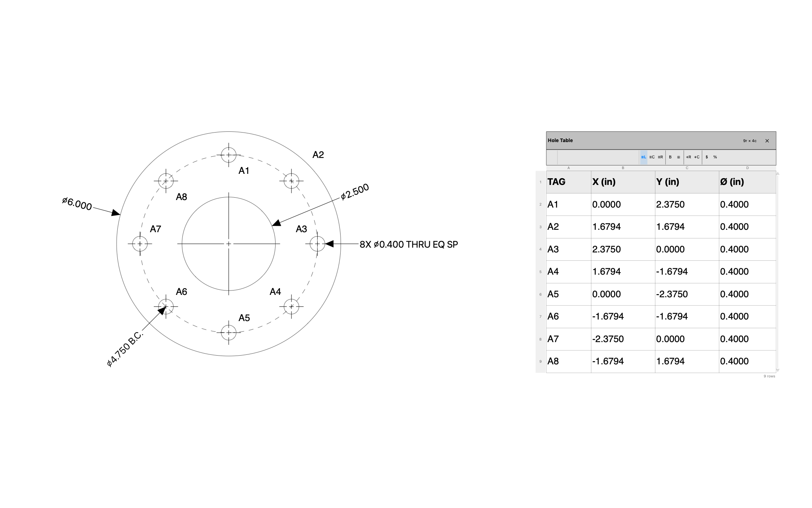Select column header B

pos(623,168)
